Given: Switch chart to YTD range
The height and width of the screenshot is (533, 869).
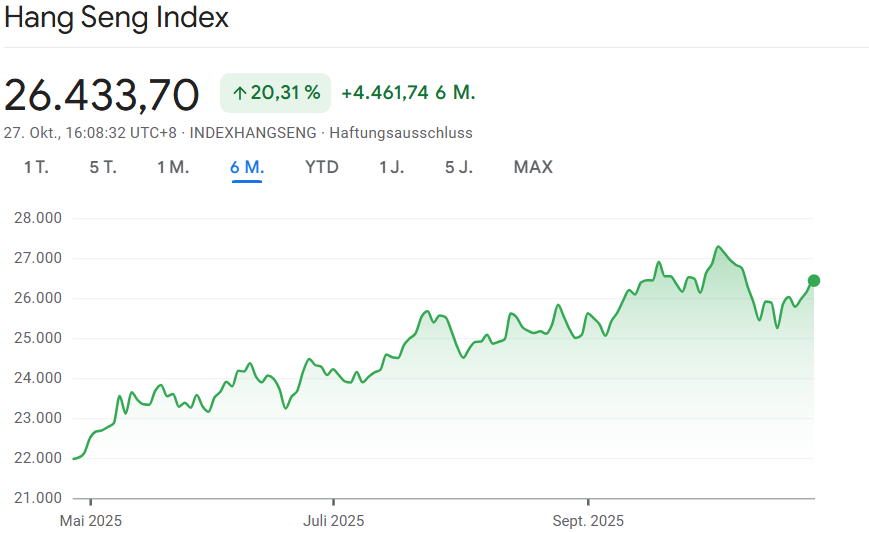Looking at the screenshot, I should click(322, 167).
